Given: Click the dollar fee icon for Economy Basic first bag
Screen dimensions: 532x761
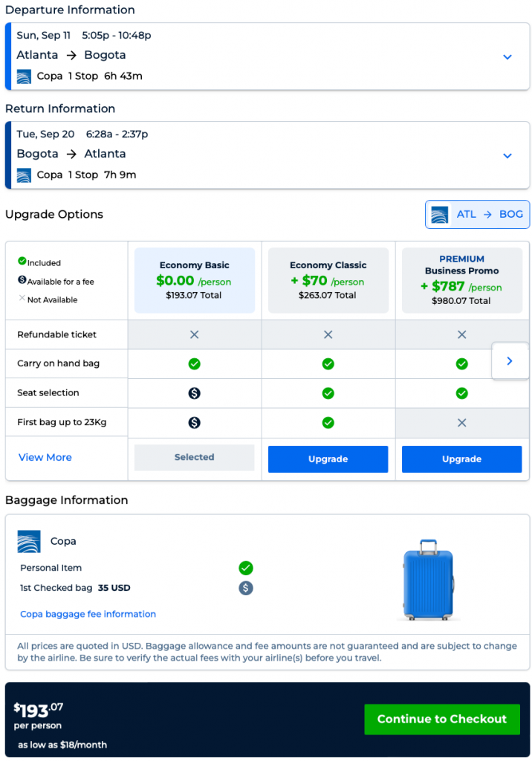Looking at the screenshot, I should pyautogui.click(x=194, y=422).
